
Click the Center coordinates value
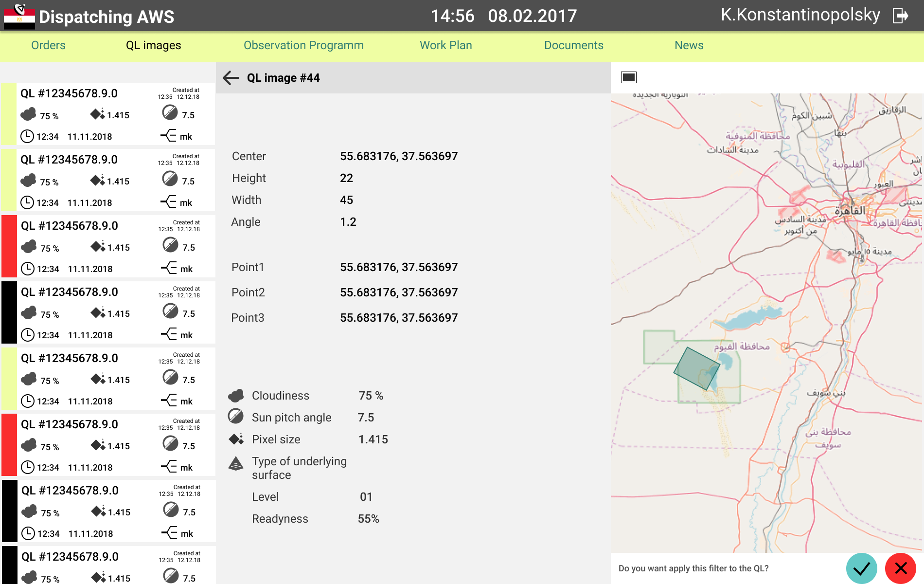399,156
